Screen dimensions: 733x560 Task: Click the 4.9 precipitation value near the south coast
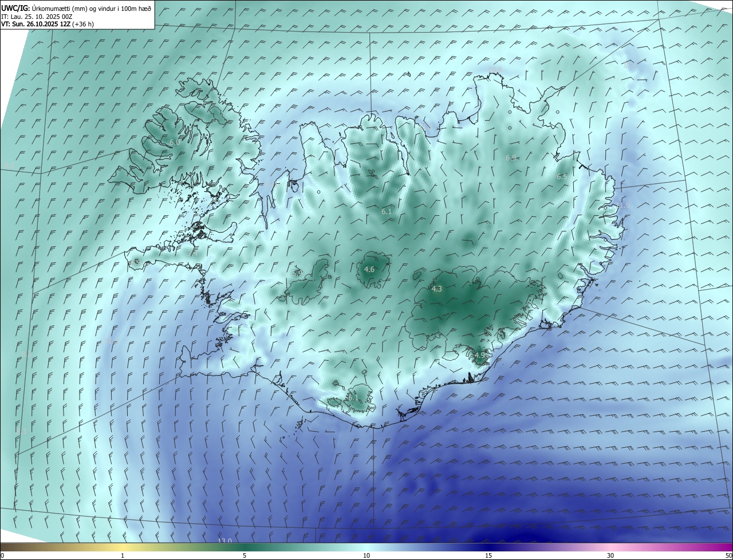pos(480,355)
